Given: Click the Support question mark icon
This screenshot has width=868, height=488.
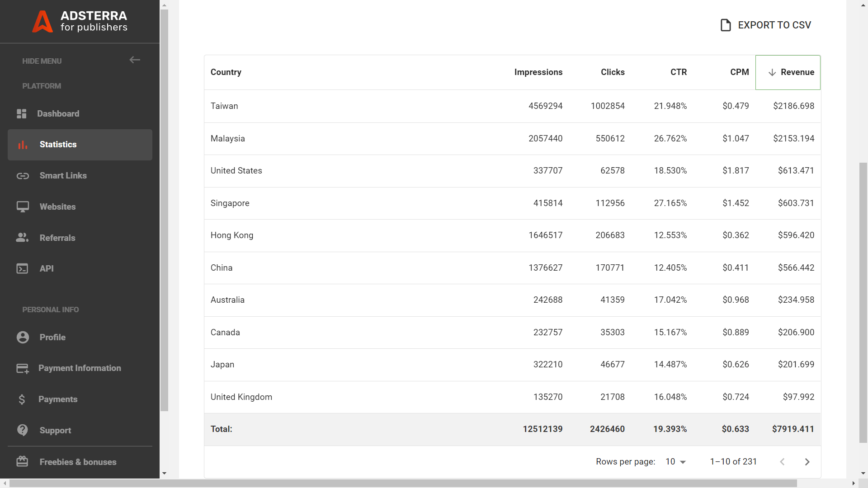Looking at the screenshot, I should point(22,430).
